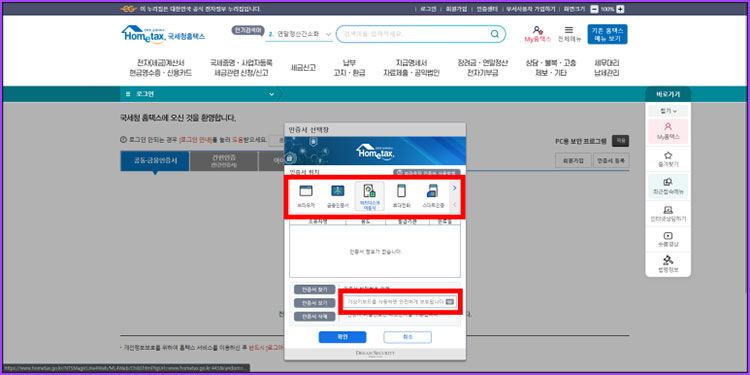Open 장려금·연말정산 전자기부금 menu
Viewport: 750px width, 375px height.
point(483,68)
